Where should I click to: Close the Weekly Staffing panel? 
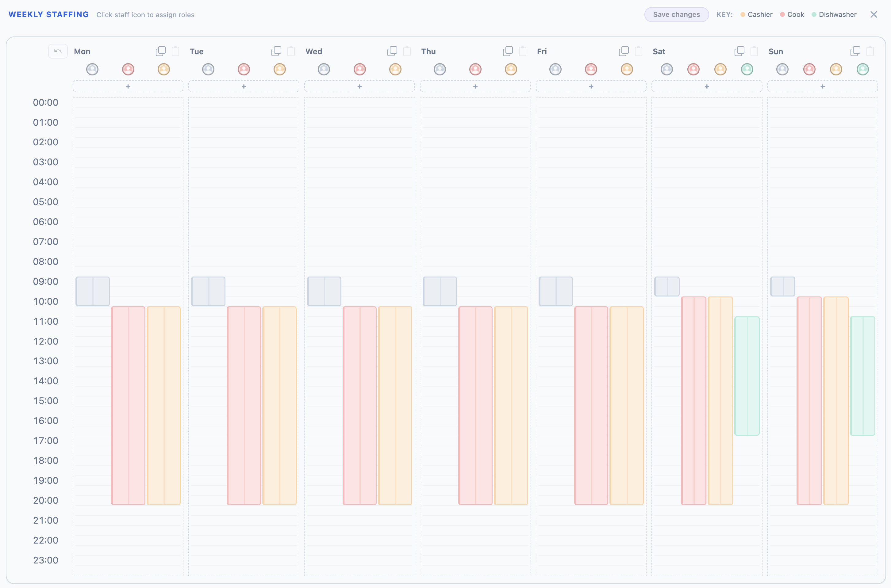(874, 14)
